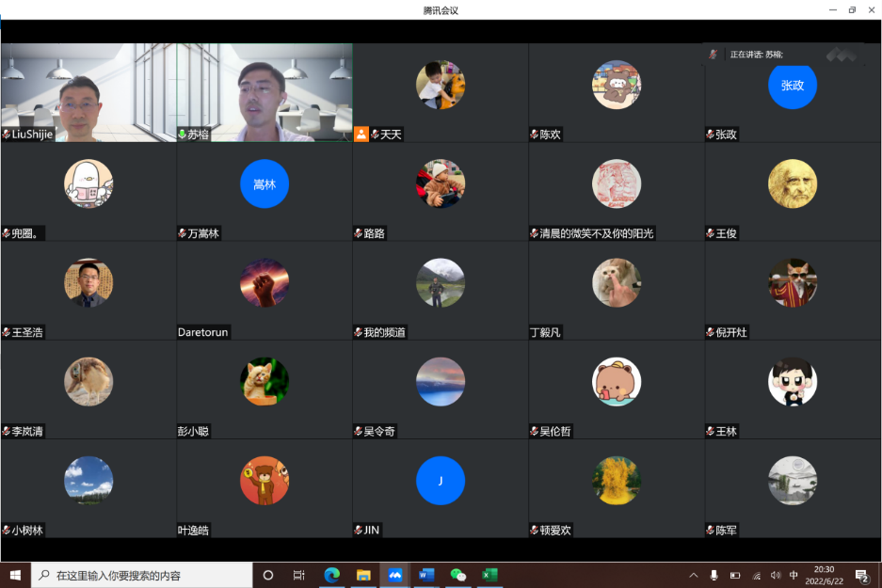882x588 pixels.
Task: Click muted microphone icon beside 王圣浩
Action: click(x=7, y=332)
